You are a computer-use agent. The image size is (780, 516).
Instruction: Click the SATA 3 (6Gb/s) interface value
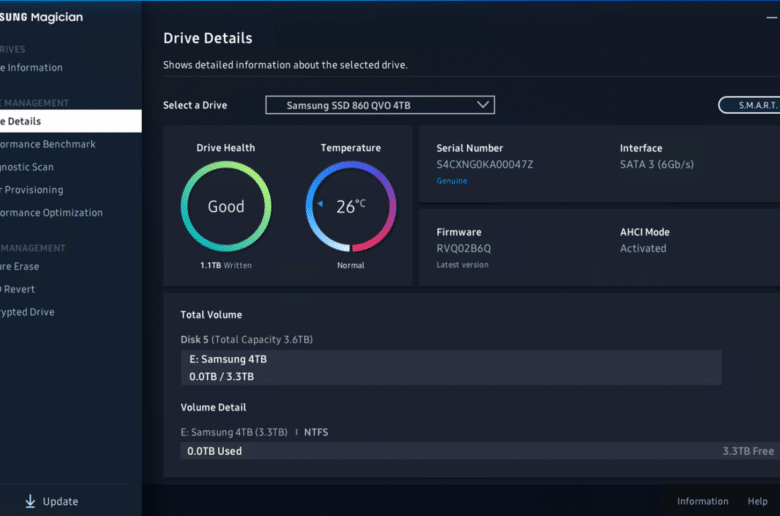[657, 165]
